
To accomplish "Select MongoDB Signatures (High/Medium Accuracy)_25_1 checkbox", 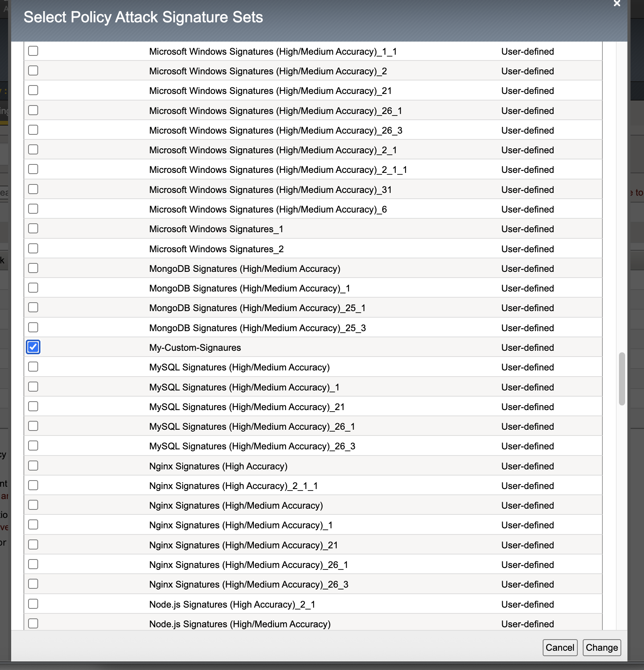I will click(33, 307).
